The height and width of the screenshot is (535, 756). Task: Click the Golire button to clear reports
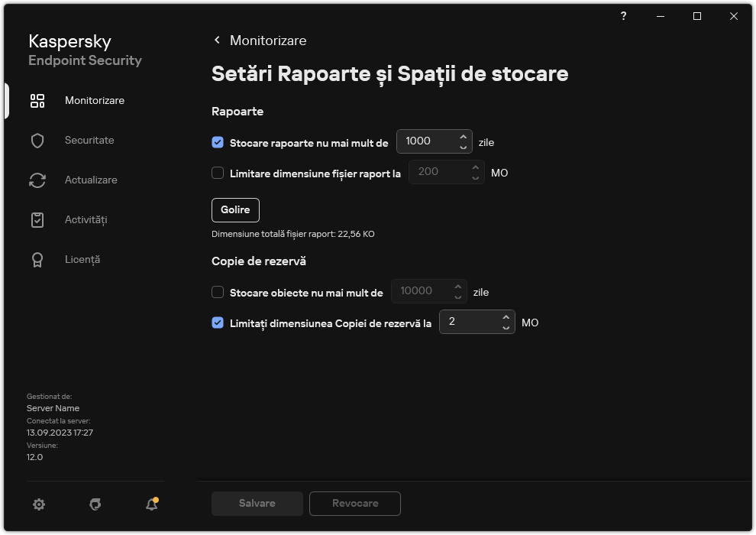(x=235, y=209)
